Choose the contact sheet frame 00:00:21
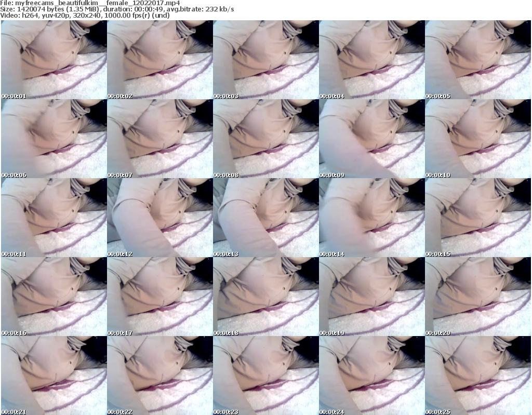 (x=54, y=376)
